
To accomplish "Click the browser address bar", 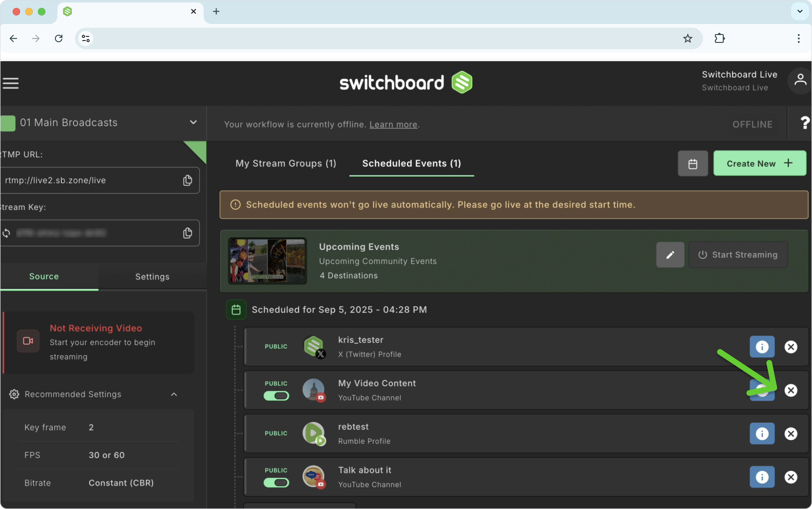I will click(389, 38).
